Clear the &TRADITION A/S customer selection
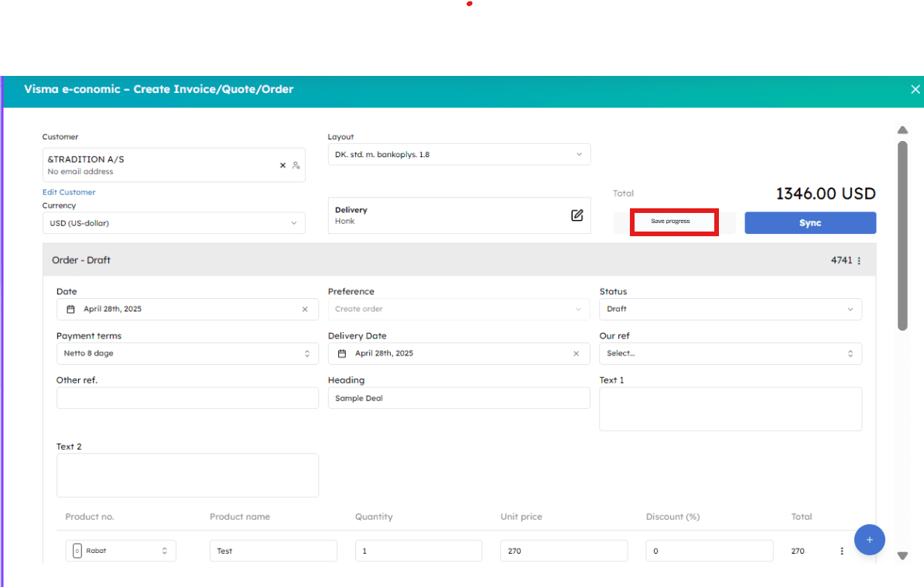The image size is (924, 587). coord(282,165)
